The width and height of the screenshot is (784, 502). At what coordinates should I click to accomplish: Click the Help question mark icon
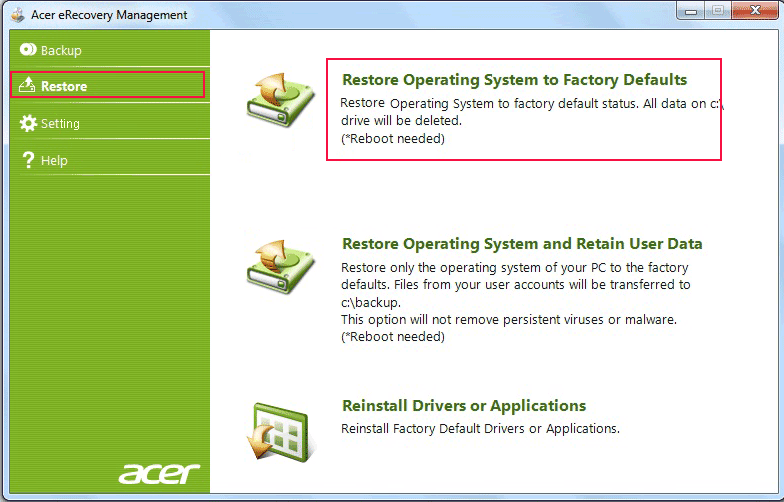(x=28, y=160)
